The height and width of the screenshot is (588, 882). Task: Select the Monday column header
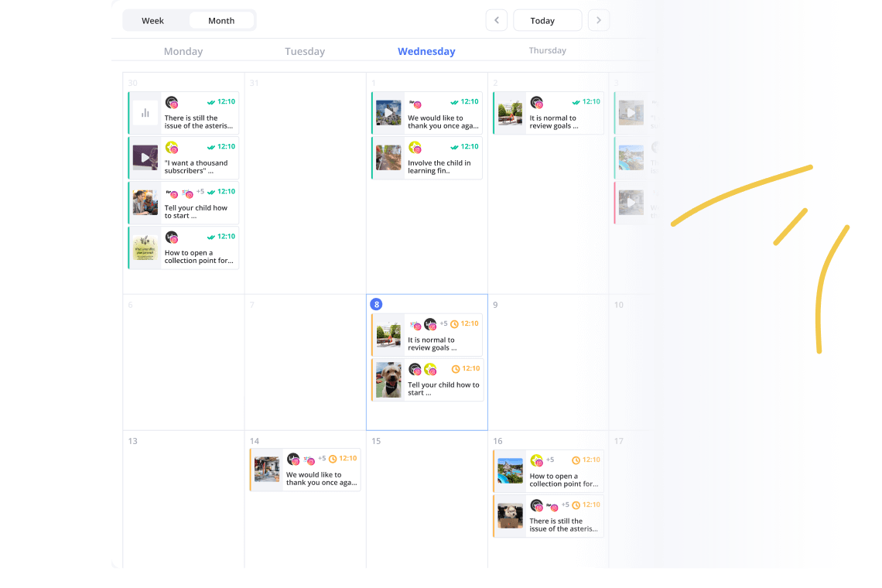coord(183,50)
